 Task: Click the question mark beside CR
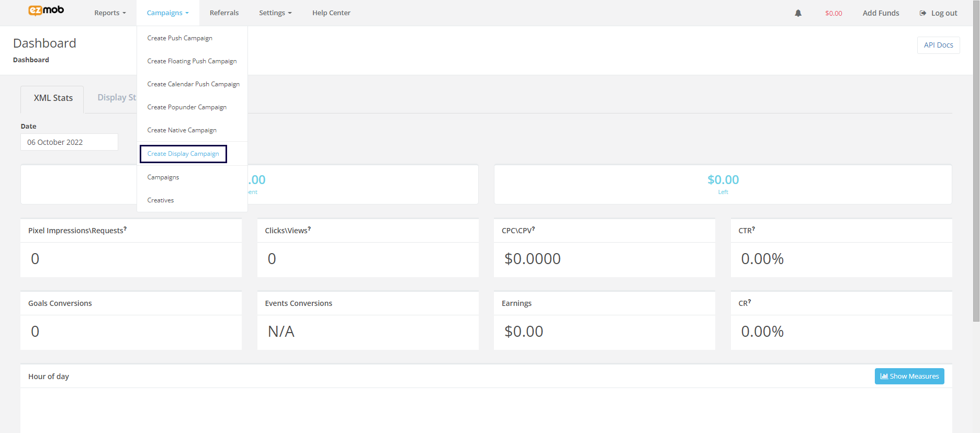pos(749,302)
